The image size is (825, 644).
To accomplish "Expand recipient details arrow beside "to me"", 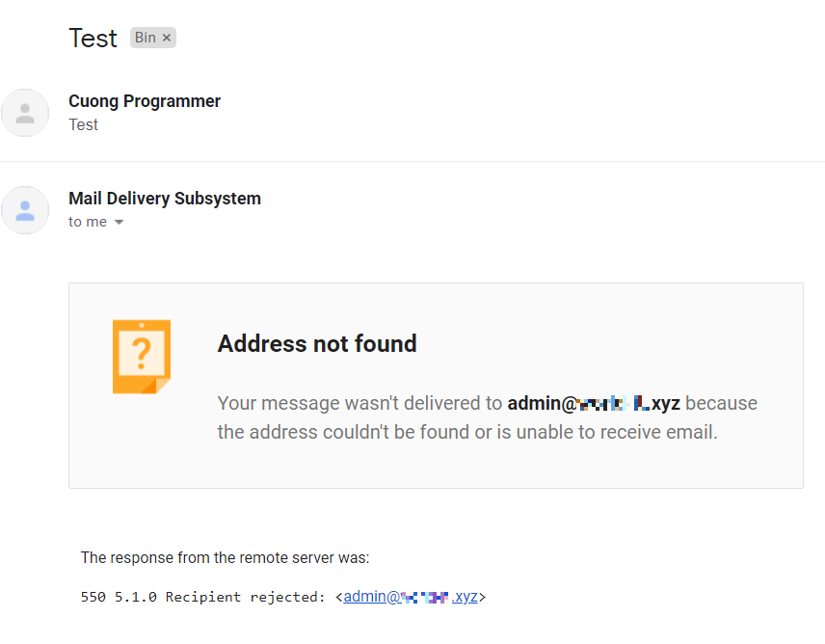I will point(119,223).
